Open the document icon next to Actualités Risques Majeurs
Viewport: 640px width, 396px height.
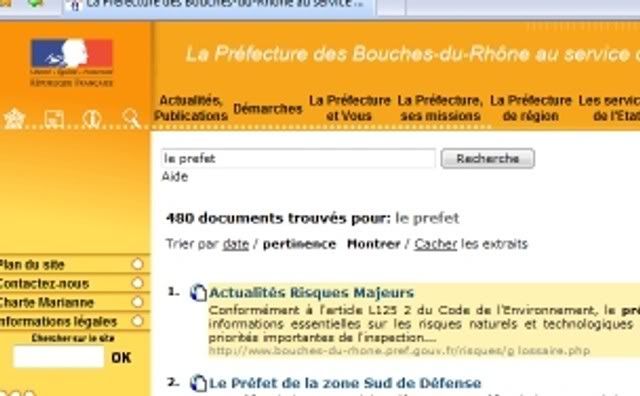click(x=198, y=293)
